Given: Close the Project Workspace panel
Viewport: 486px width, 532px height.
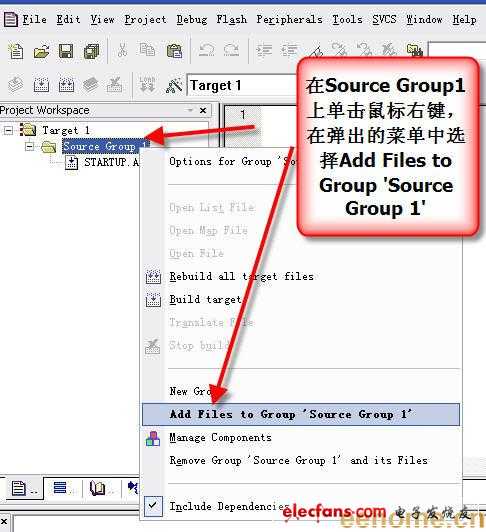Looking at the screenshot, I should click(203, 111).
